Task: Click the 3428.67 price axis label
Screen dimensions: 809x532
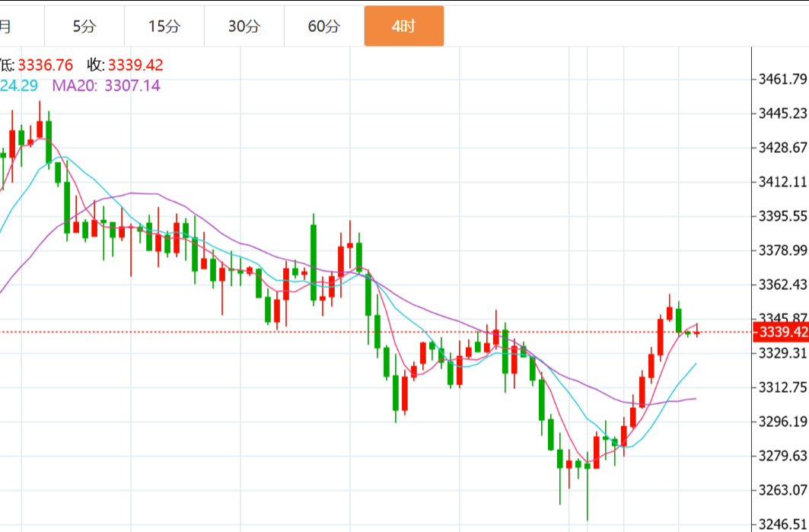Action: pos(782,148)
